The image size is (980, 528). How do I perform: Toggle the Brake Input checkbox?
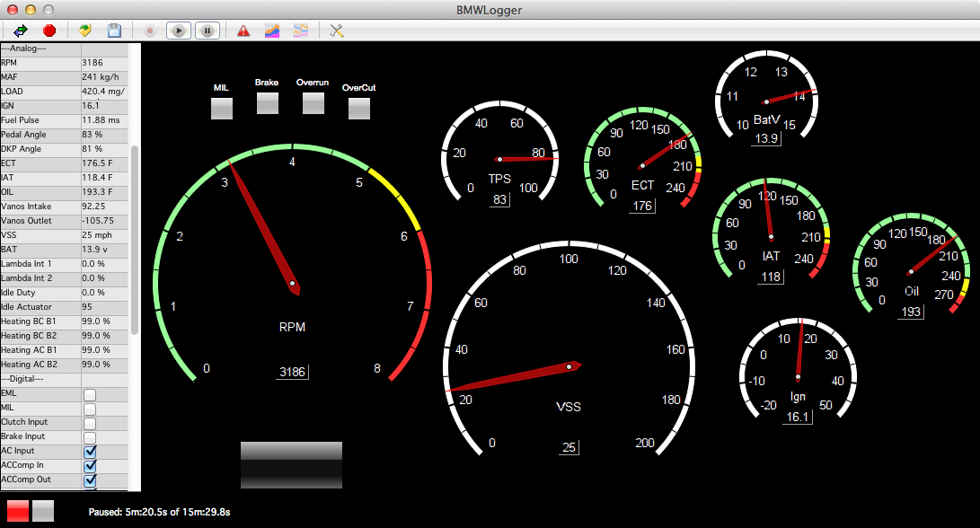[90, 437]
